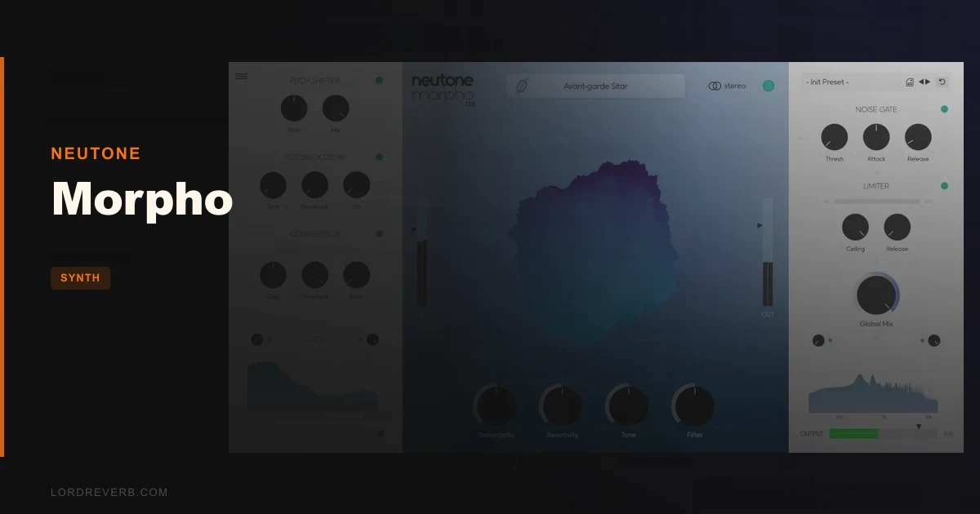Click the Noise Gate Attack knob
This screenshot has height=514, width=980.
pos(876,137)
